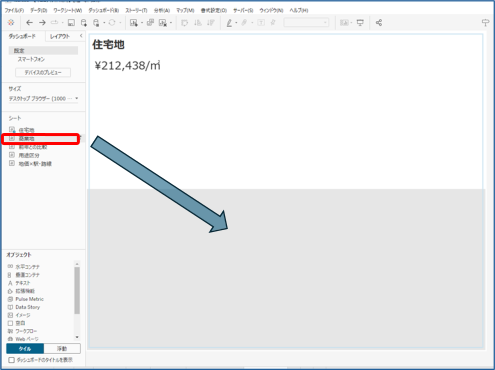Select the タイル (tiled) layout toggle

(25, 349)
